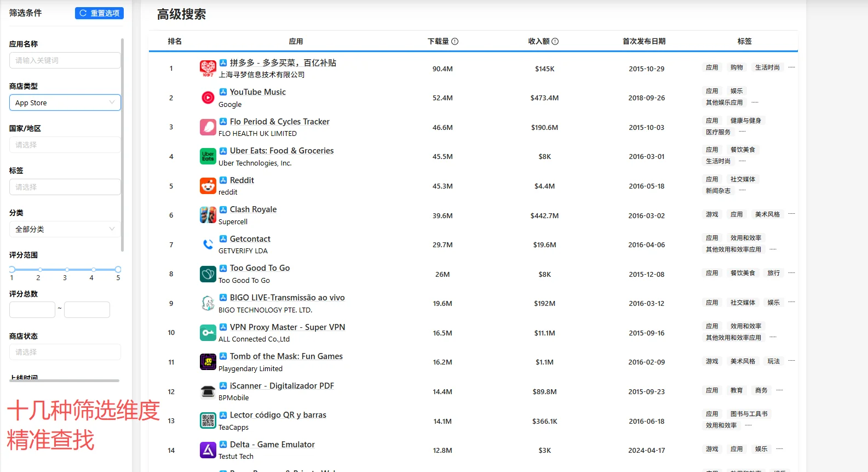868x472 pixels.
Task: Click the 新闻杂志 tag in Reddit row
Action: 718,191
